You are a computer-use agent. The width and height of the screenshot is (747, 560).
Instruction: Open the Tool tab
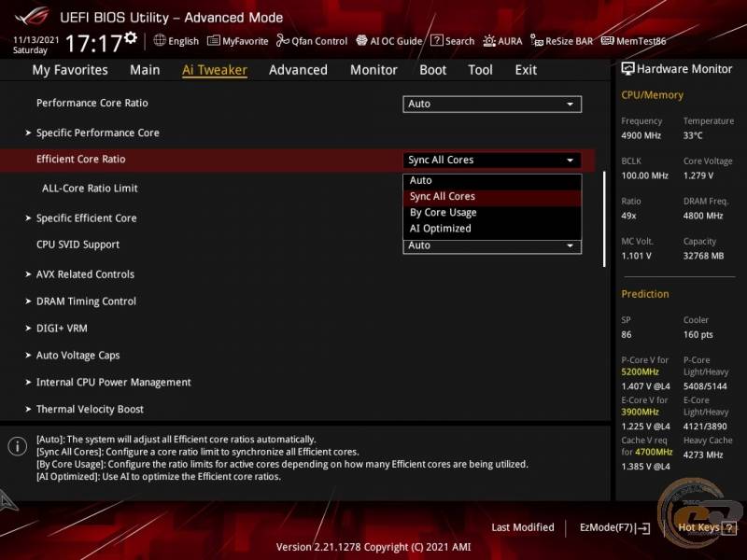pos(480,70)
